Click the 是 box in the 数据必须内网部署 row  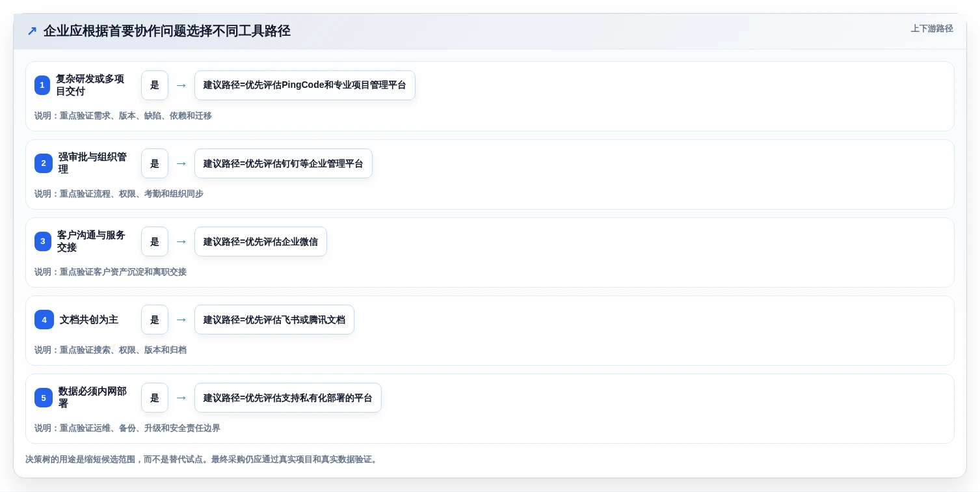[155, 398]
